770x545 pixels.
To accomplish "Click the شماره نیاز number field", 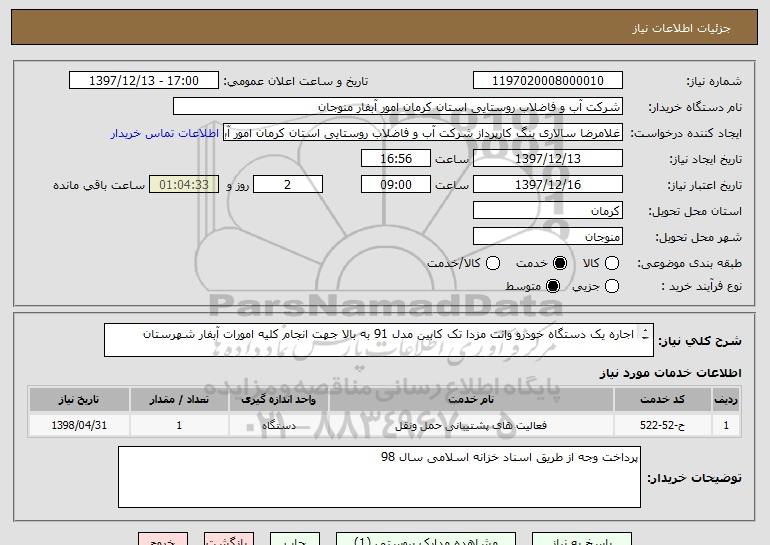I will tap(546, 81).
